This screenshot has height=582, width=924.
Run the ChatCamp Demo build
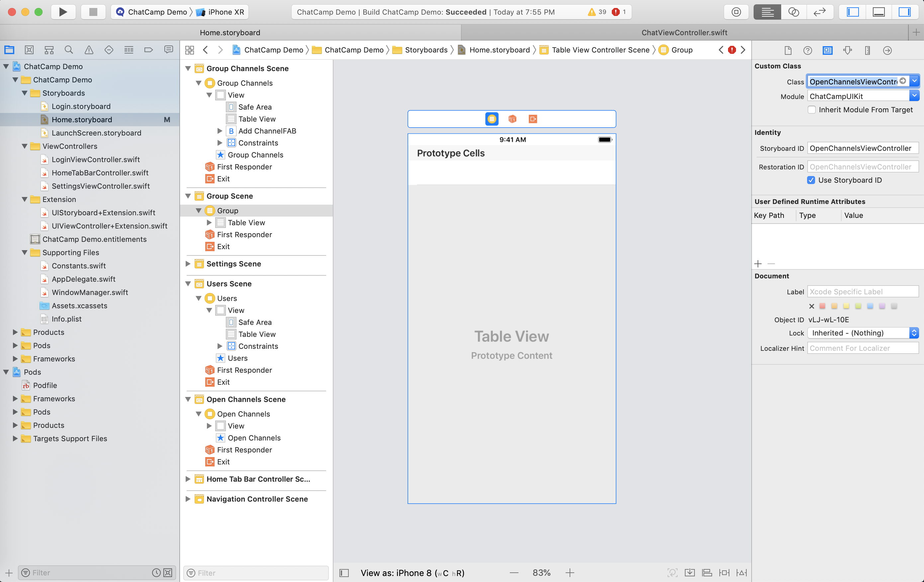(x=63, y=12)
